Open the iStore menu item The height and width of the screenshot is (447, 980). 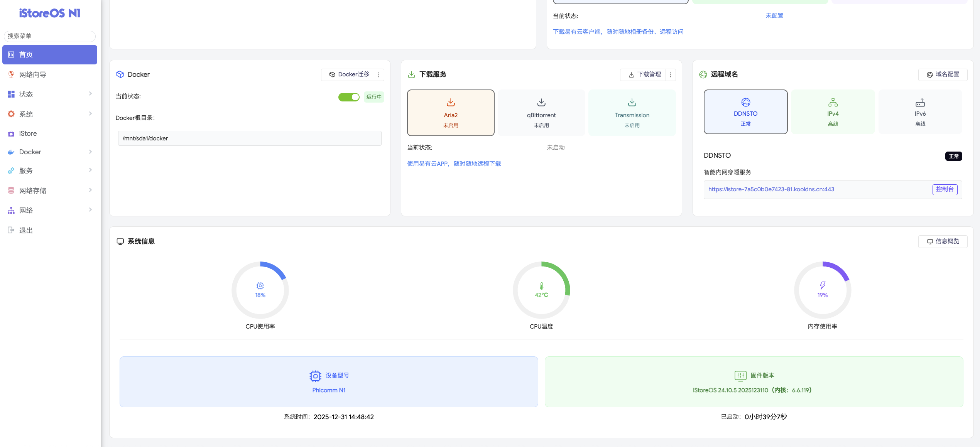tap(28, 133)
